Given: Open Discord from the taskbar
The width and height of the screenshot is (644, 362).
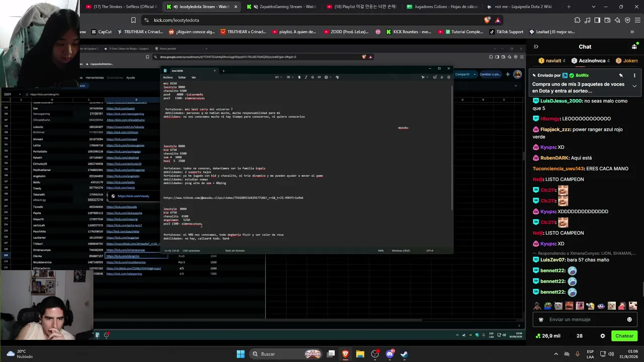Looking at the screenshot, I should (389, 354).
